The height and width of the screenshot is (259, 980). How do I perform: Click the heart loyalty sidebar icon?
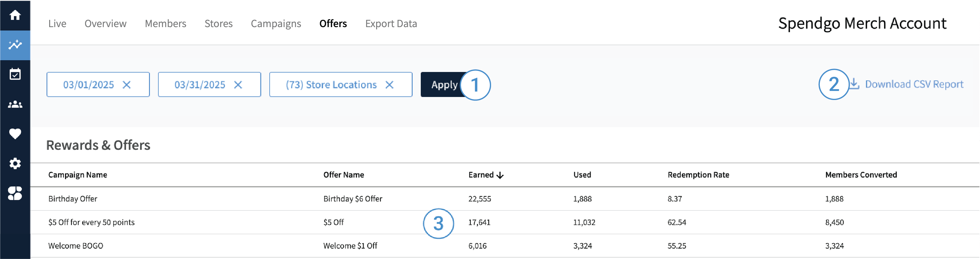pyautogui.click(x=15, y=134)
